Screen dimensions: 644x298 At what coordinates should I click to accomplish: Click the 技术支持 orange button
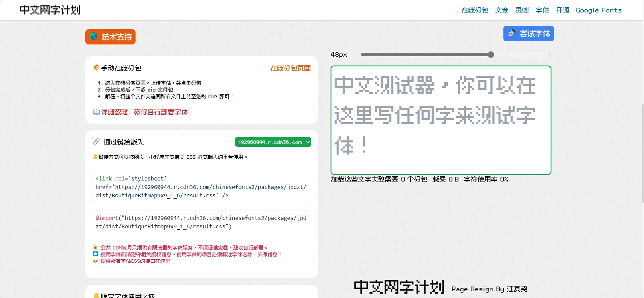(x=110, y=37)
